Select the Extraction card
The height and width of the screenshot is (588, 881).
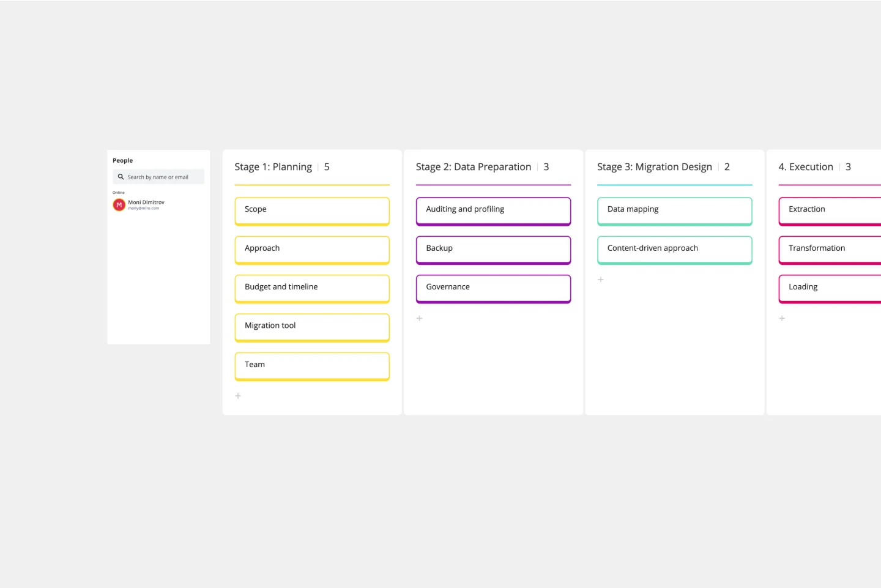(x=830, y=211)
